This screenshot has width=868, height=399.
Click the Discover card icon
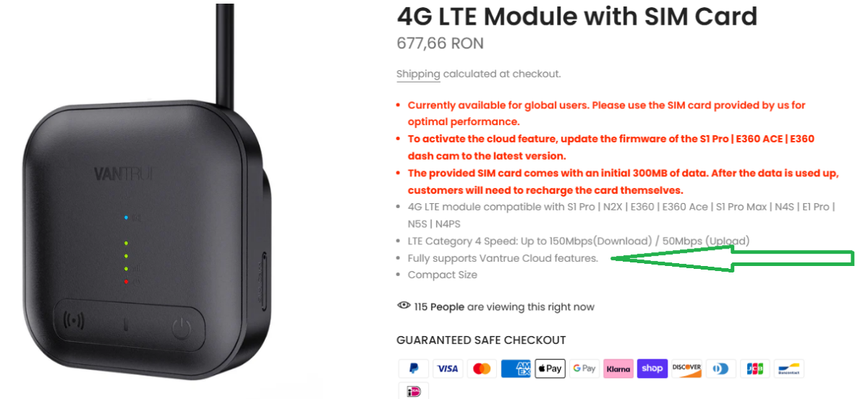pos(686,369)
